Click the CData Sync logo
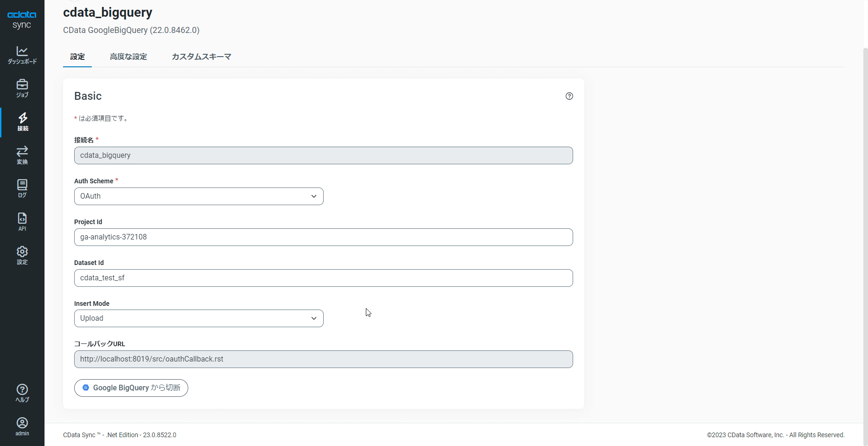Image resolution: width=868 pixels, height=446 pixels. 22,19
